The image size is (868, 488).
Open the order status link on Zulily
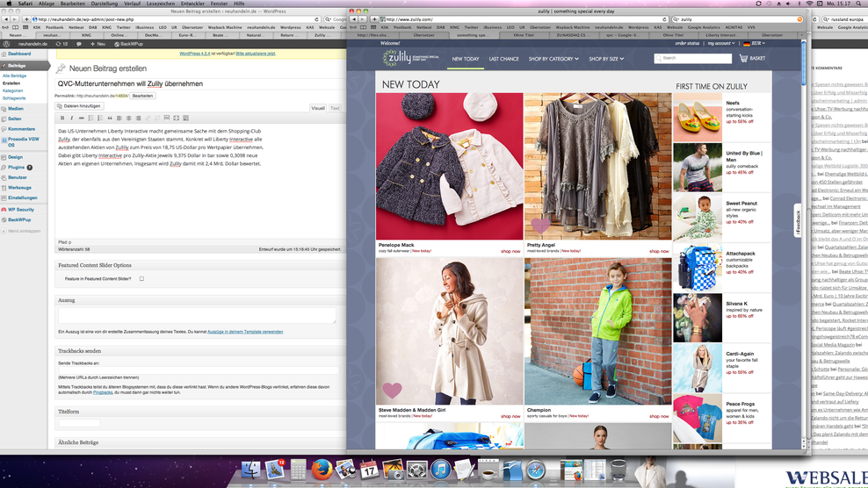tap(687, 43)
